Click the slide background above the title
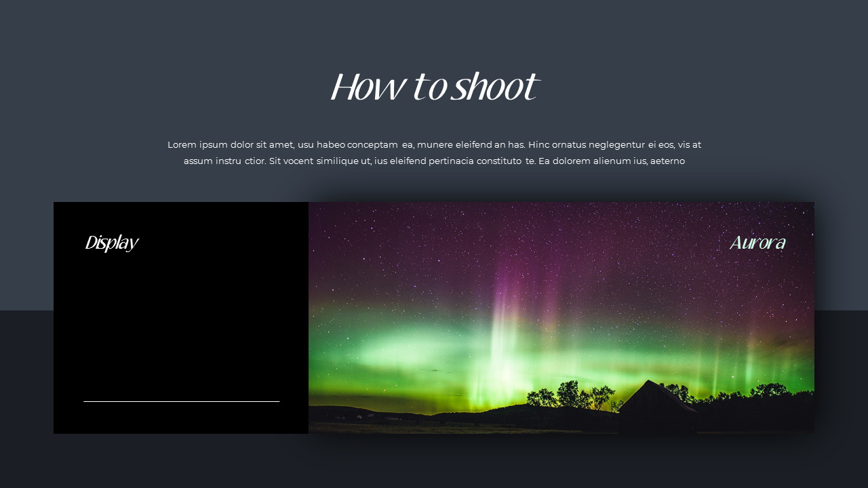The height and width of the screenshot is (488, 868). click(x=434, y=34)
